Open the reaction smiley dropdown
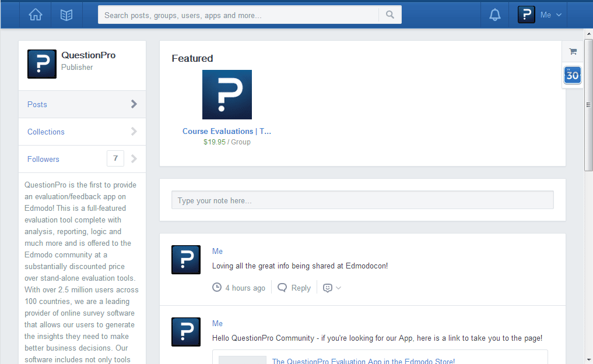Viewport: 593px width, 364px height. (x=332, y=288)
